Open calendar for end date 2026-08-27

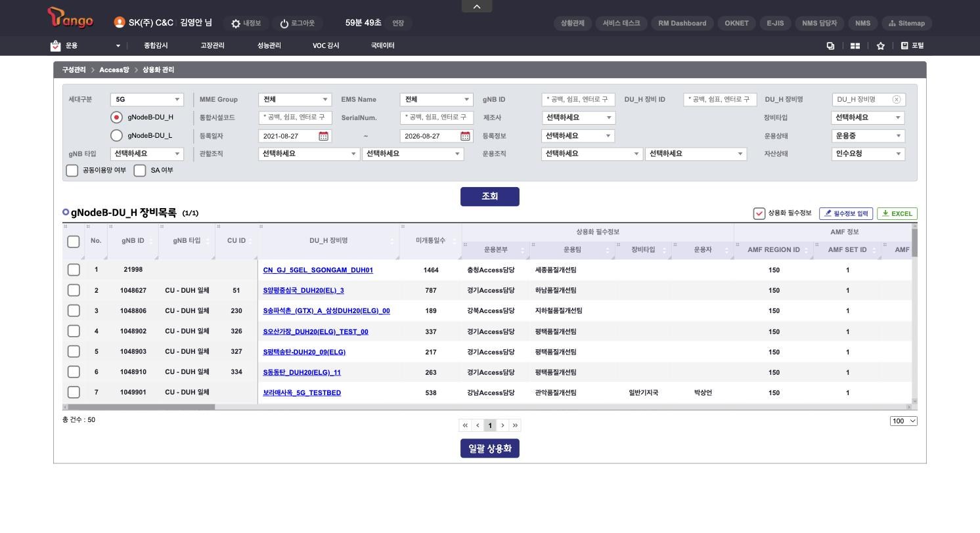pyautogui.click(x=465, y=136)
